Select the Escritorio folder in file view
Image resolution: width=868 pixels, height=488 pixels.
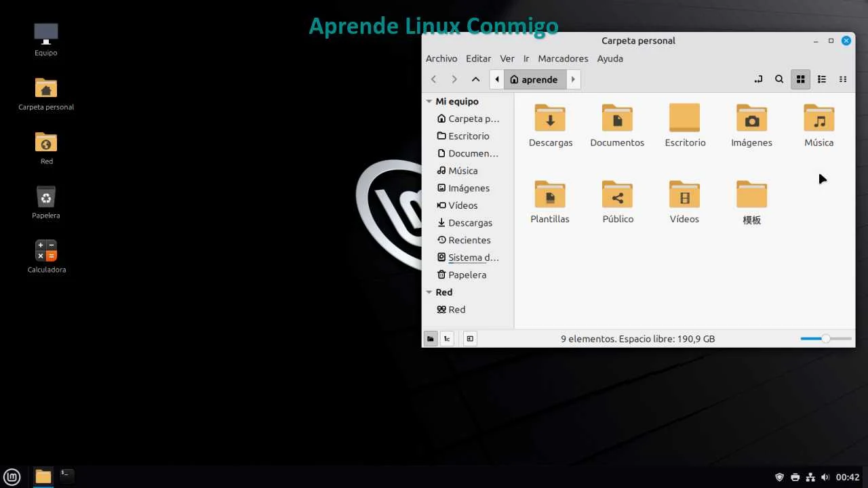coord(684,118)
